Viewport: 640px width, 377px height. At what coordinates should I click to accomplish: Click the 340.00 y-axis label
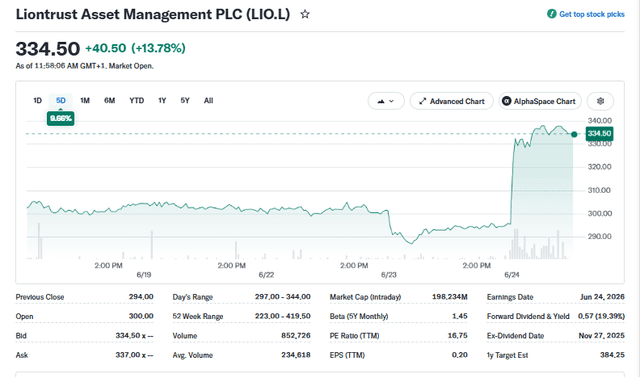coord(600,120)
